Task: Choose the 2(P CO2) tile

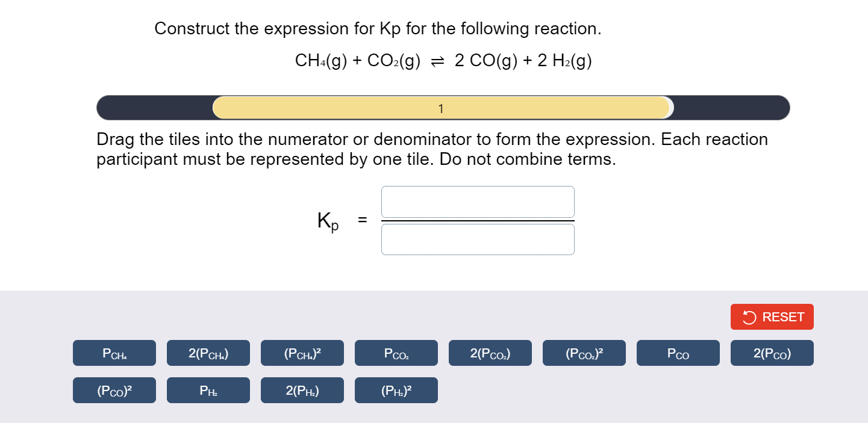Action: [x=490, y=353]
